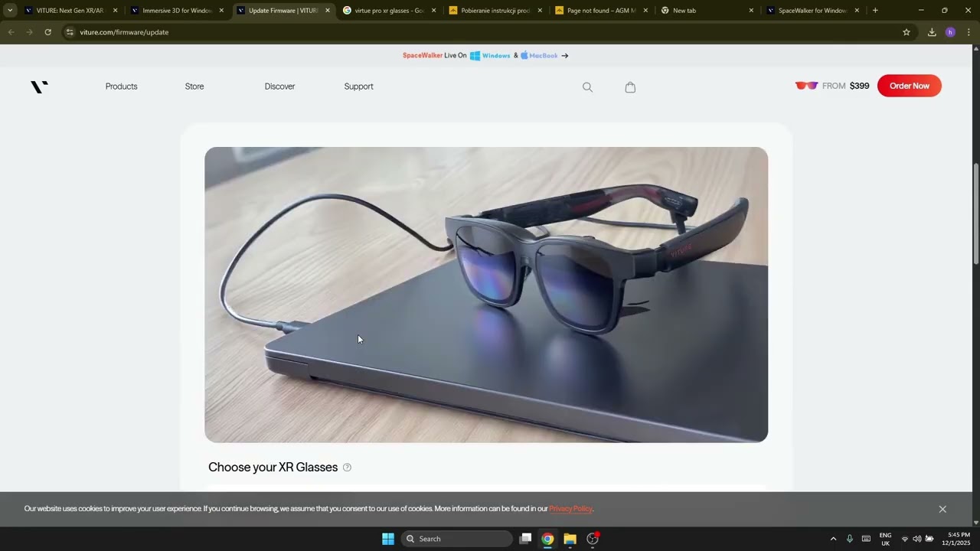Go back with the browser back arrow
Screen dimensions: 980x551
point(11,32)
